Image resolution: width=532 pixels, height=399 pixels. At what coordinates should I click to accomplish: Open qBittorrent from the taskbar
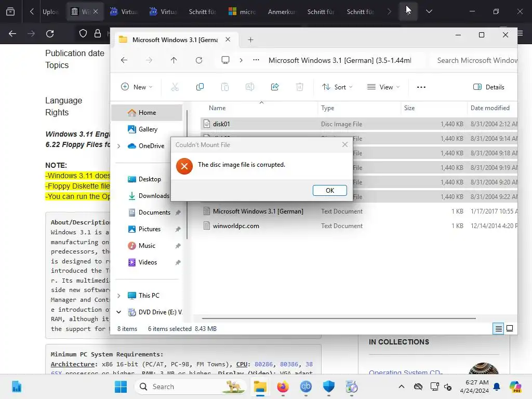point(305,387)
